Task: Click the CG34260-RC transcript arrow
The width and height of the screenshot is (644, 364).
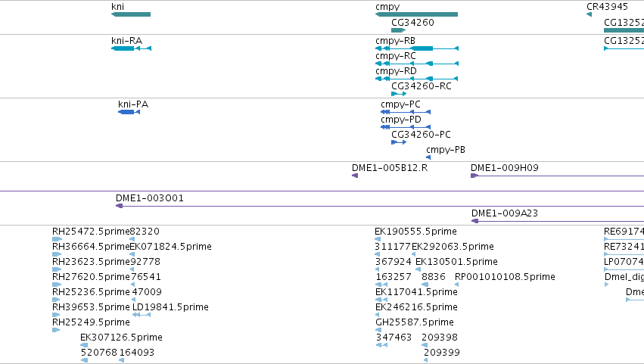Action: (x=399, y=94)
